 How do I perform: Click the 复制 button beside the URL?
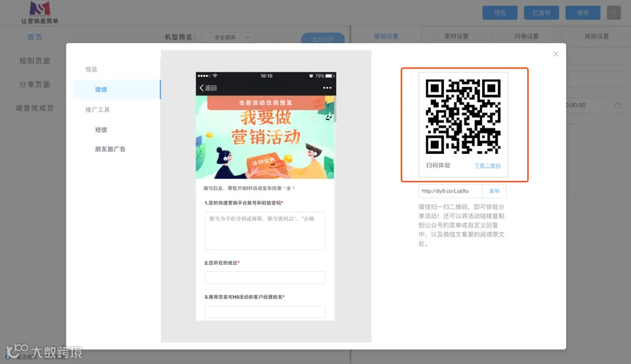tap(494, 191)
